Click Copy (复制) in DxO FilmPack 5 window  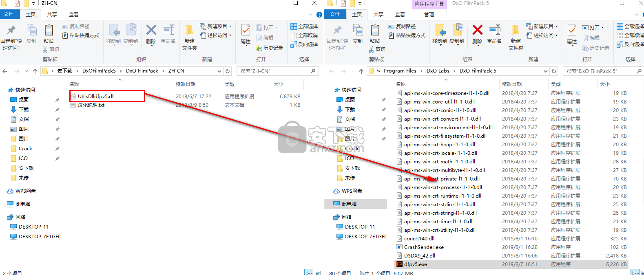tap(358, 34)
